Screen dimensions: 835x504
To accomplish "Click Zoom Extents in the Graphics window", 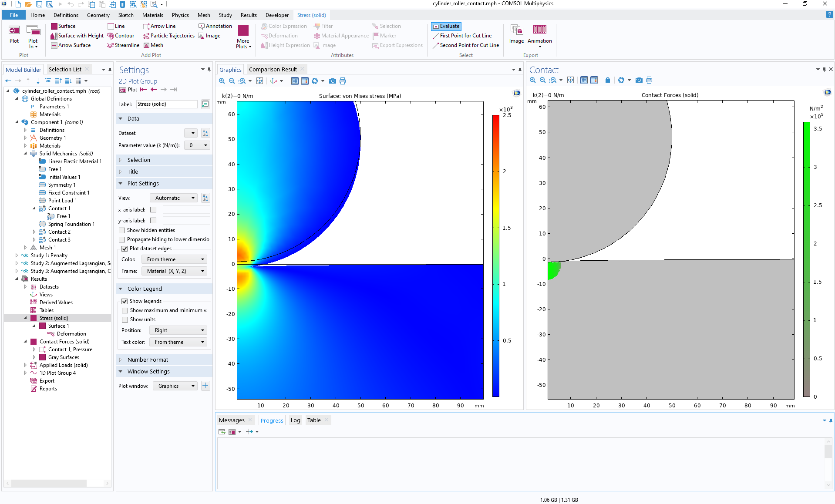I will point(260,81).
